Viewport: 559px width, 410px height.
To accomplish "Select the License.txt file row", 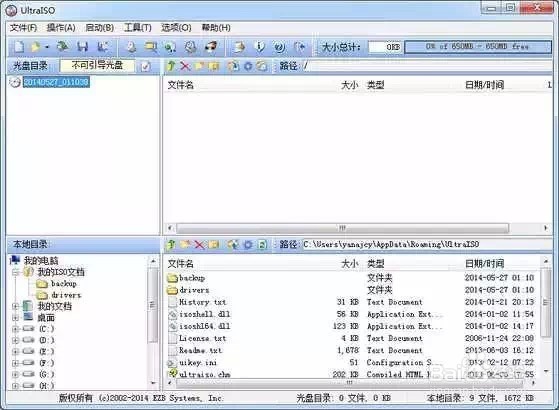I will (351, 338).
